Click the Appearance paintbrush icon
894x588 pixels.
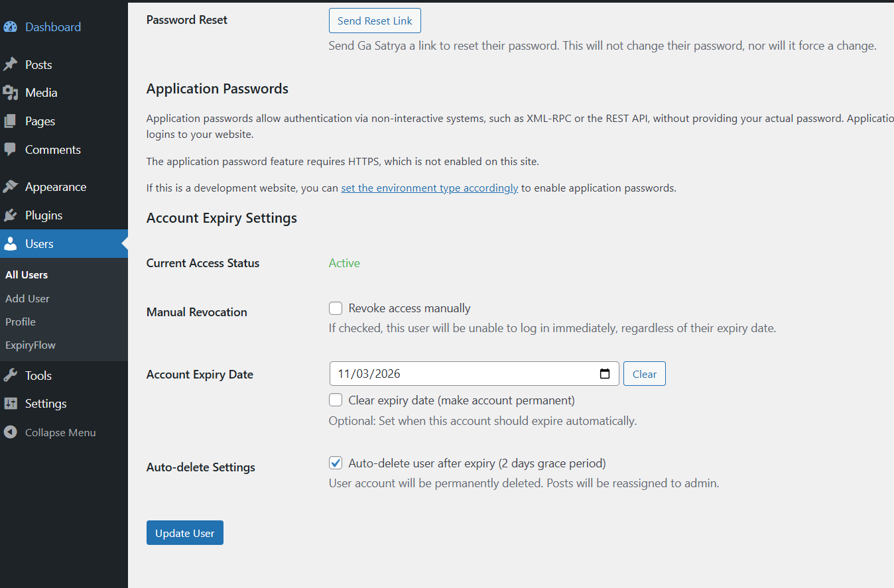coord(10,187)
